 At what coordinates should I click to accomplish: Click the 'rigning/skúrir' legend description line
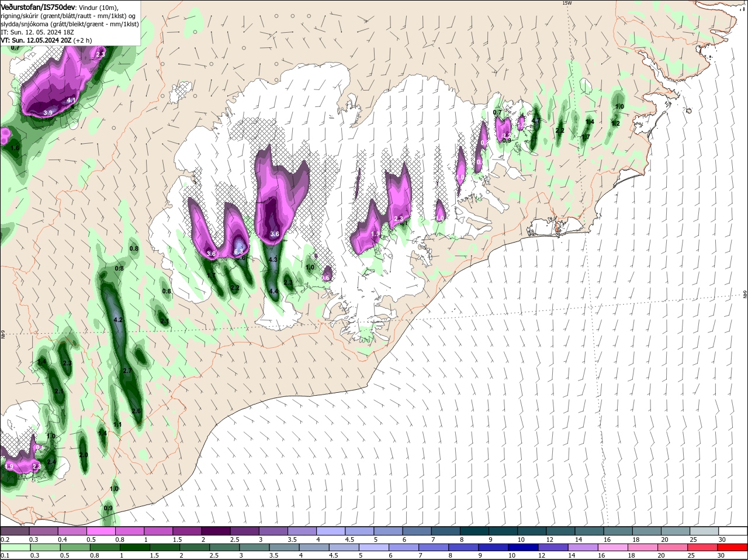tap(69, 16)
